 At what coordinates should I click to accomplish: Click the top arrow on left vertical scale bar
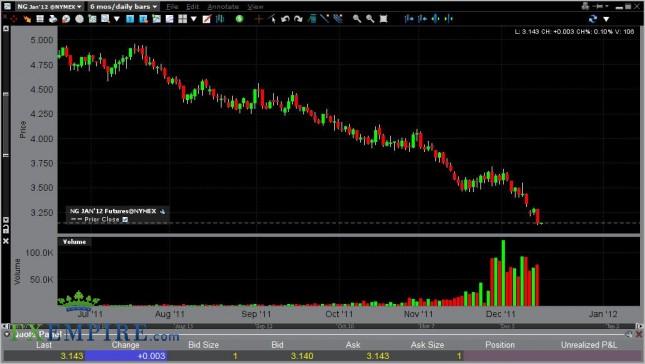(x=5, y=29)
